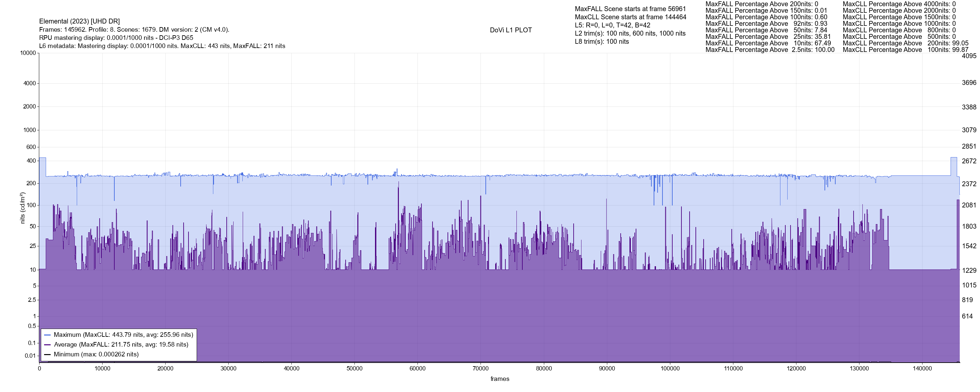The image size is (980, 392).
Task: Click MaxCLL Percentage Above 200nits line
Action: 905,43
